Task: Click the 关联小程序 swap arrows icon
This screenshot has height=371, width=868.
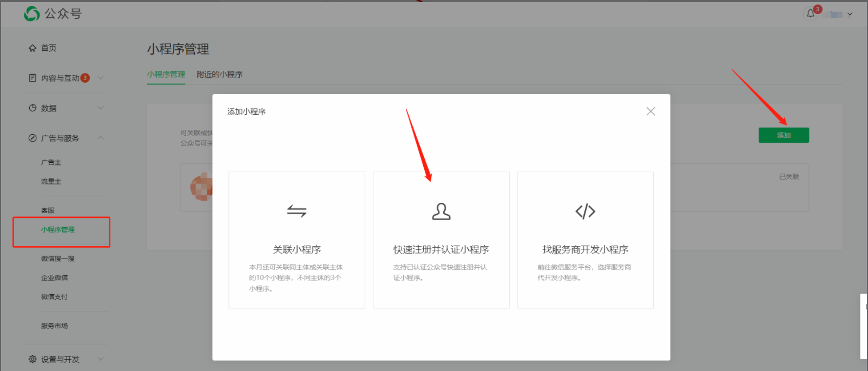Action: pos(297,211)
